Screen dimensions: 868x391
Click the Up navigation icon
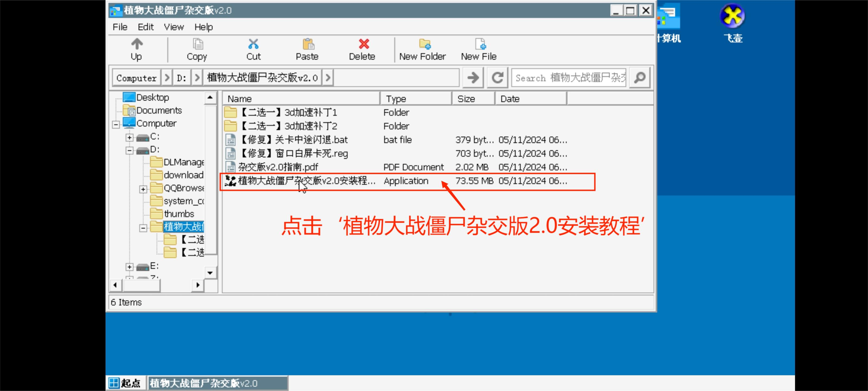136,49
